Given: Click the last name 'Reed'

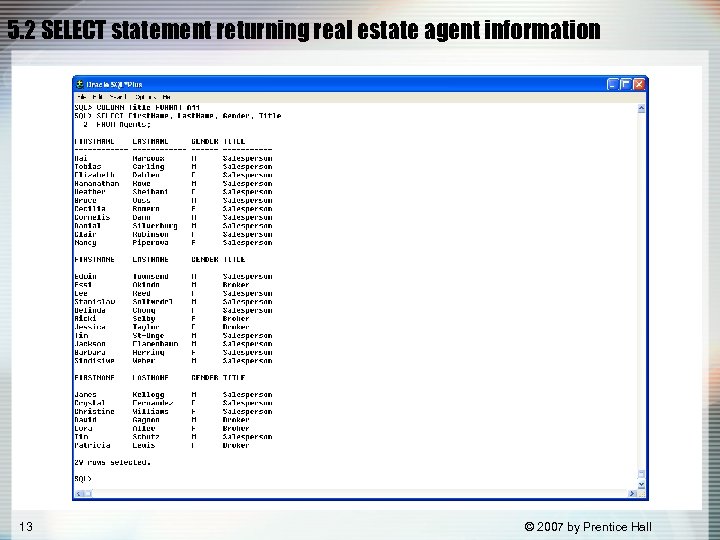Looking at the screenshot, I should click(141, 293).
